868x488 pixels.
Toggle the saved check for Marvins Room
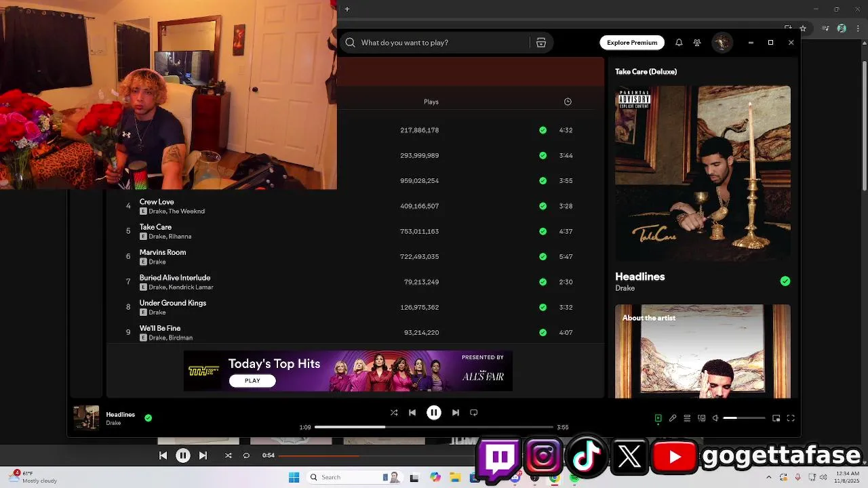[x=542, y=257]
